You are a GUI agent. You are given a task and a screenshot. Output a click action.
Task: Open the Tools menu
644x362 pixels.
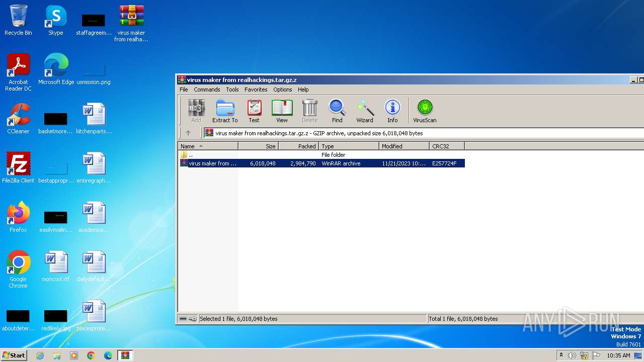pos(232,89)
